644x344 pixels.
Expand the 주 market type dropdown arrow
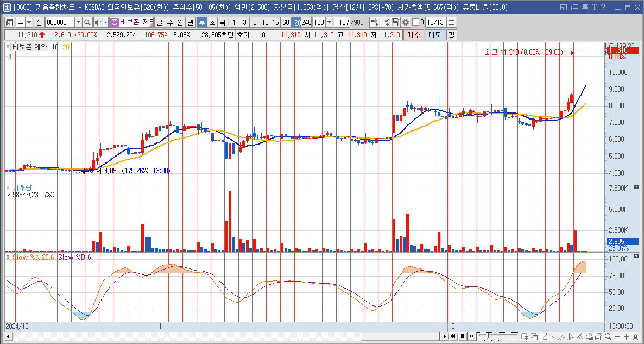(x=29, y=23)
